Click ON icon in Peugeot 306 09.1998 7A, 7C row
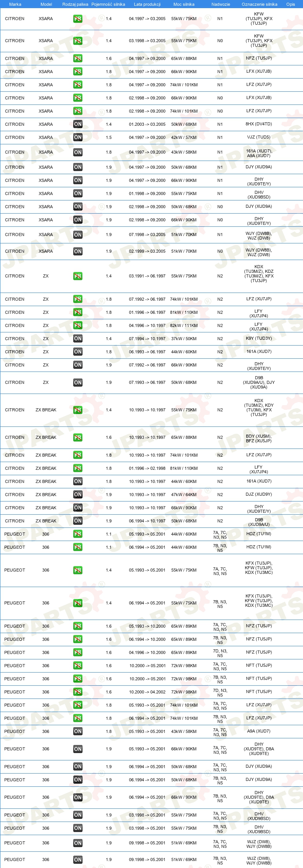Screen dimensions: 303x868 pyautogui.click(x=78, y=843)
